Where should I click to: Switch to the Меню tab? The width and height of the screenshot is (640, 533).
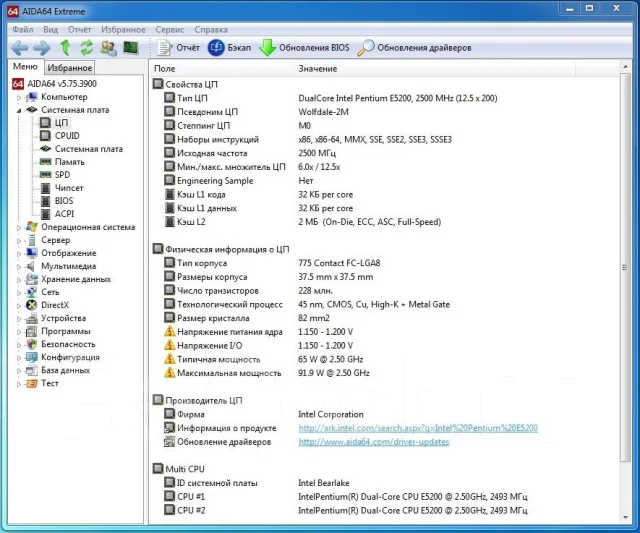[25, 67]
